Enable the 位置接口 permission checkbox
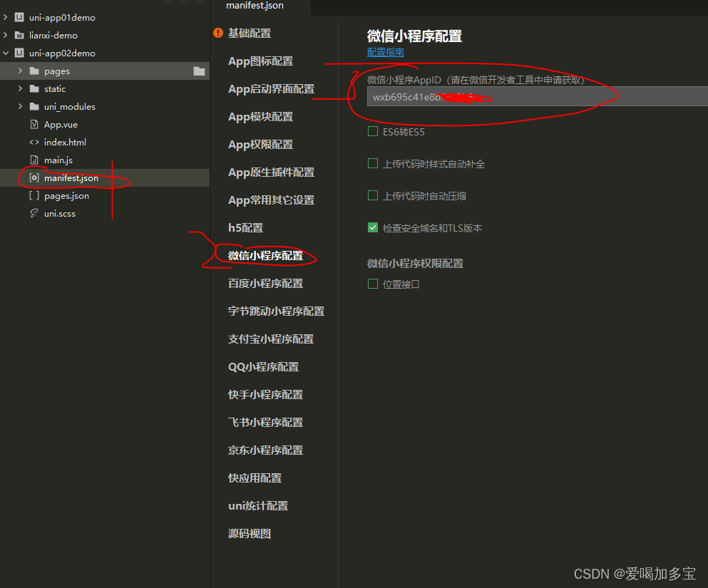This screenshot has width=708, height=588. 373,284
